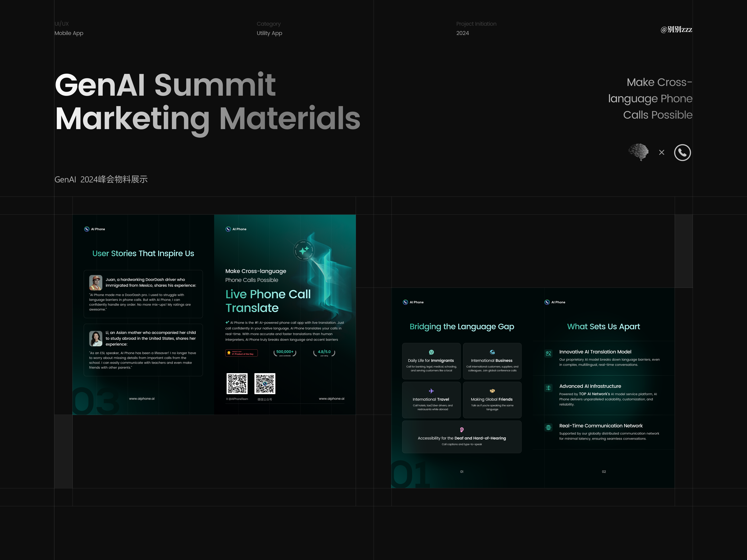Click the handshake icon above Making Global Friends
This screenshot has height=560, width=747.
tap(492, 391)
